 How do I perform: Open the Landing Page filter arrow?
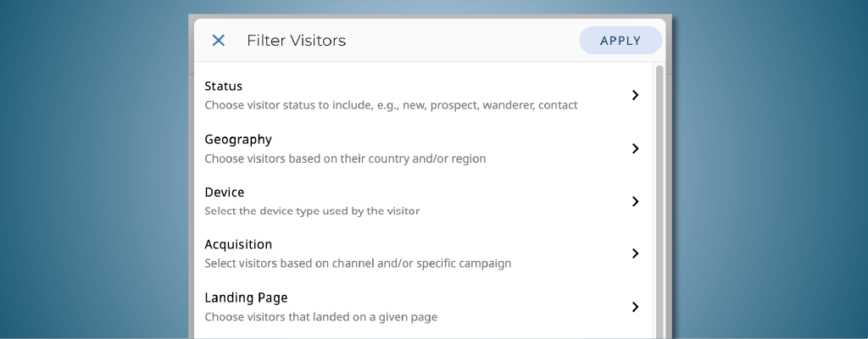pyautogui.click(x=635, y=307)
